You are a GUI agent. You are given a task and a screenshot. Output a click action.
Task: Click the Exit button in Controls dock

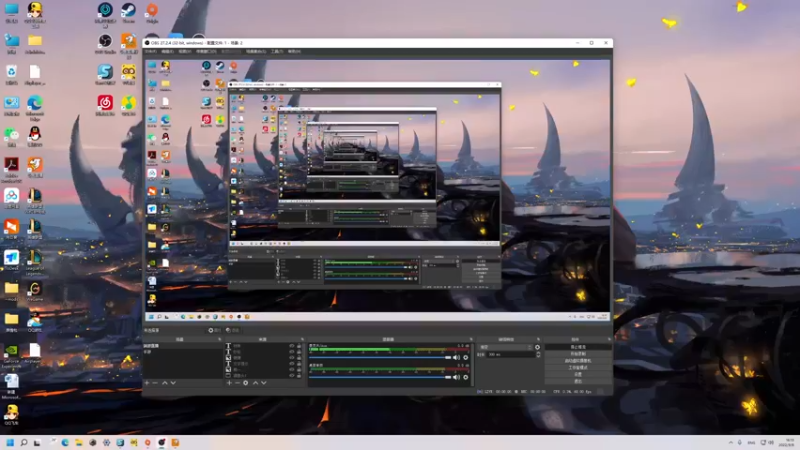pyautogui.click(x=578, y=381)
